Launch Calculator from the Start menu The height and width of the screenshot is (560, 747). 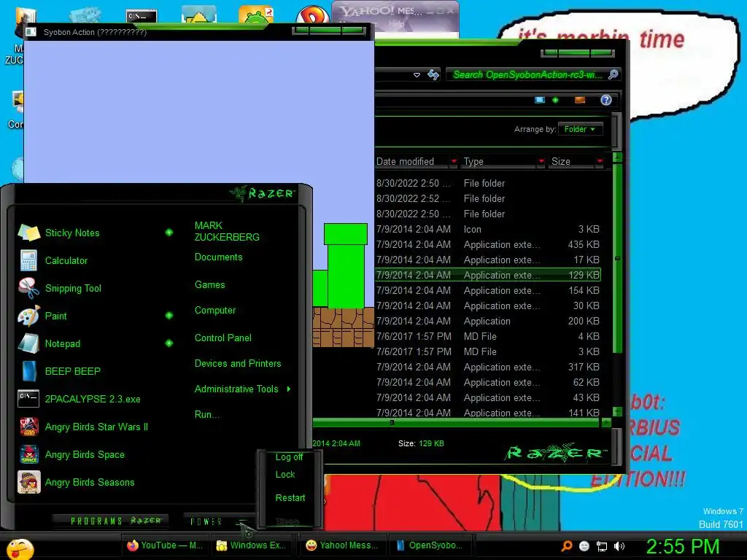pyautogui.click(x=66, y=260)
